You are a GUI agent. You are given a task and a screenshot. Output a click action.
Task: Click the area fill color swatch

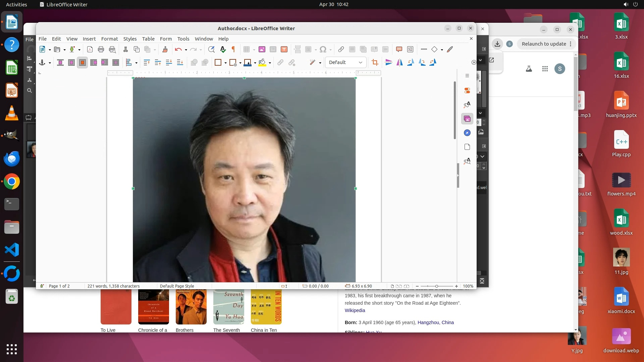tap(262, 62)
